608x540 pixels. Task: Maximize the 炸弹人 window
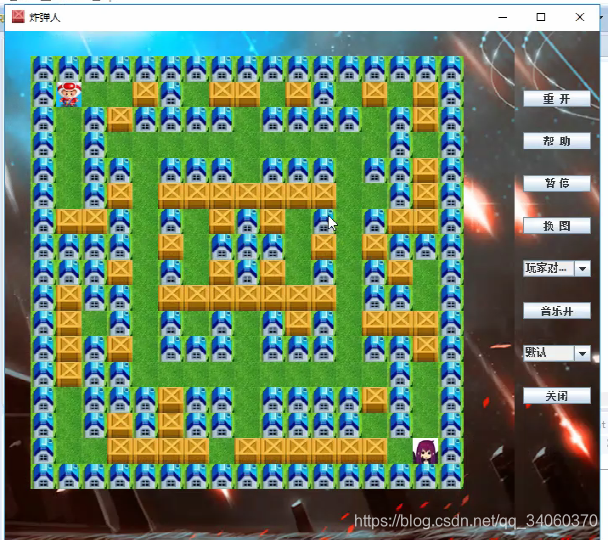(x=541, y=17)
